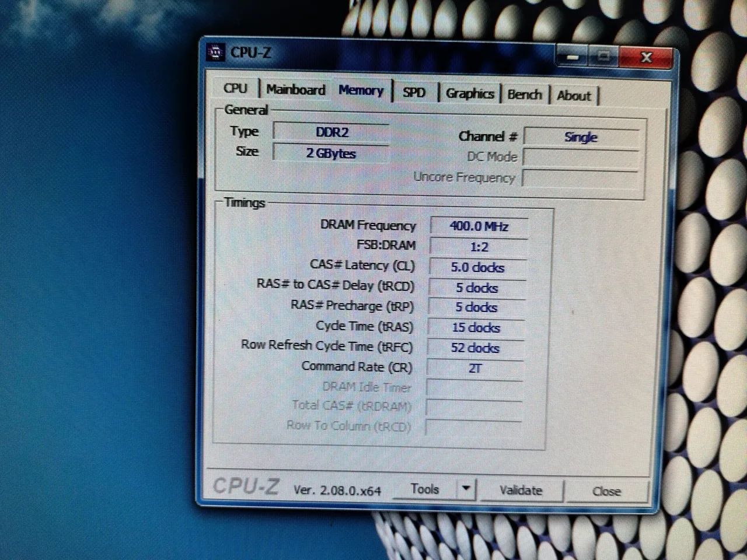Switch to the Graphics tab

click(470, 93)
